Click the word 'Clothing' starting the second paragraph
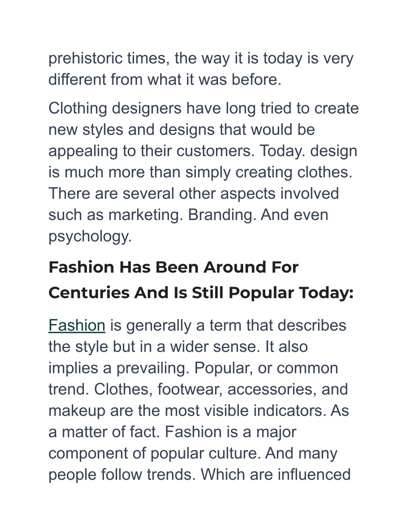411x532 pixels. [x=77, y=109]
